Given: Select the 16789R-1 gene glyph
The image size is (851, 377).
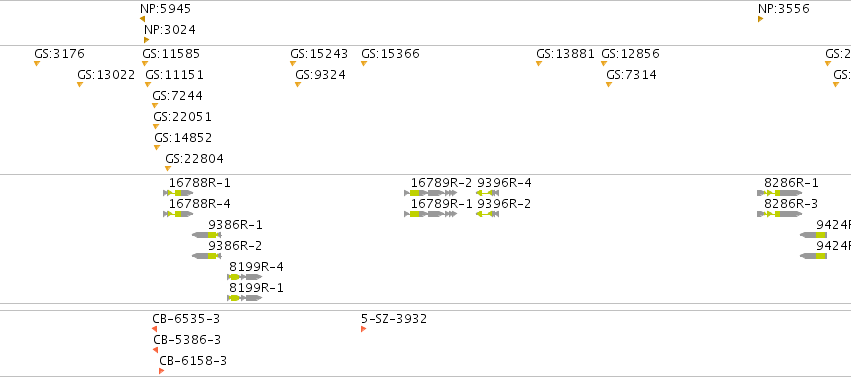Looking at the screenshot, I should tap(431, 214).
